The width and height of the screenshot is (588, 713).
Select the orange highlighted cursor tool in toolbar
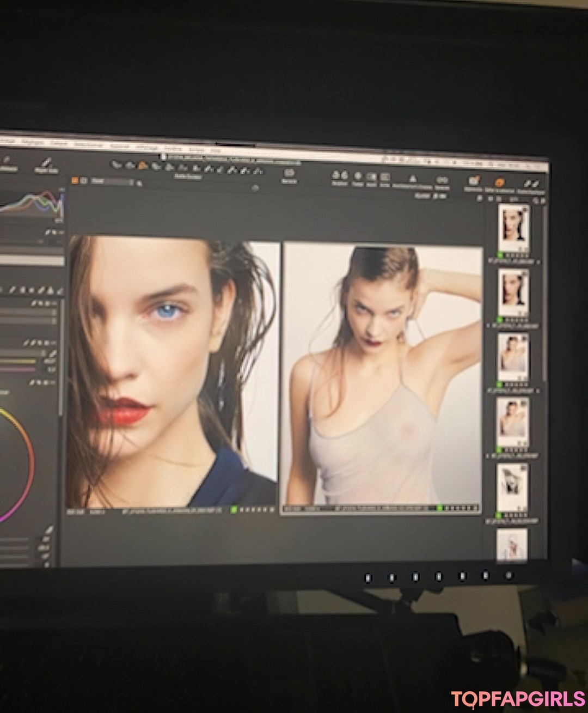pos(142,165)
